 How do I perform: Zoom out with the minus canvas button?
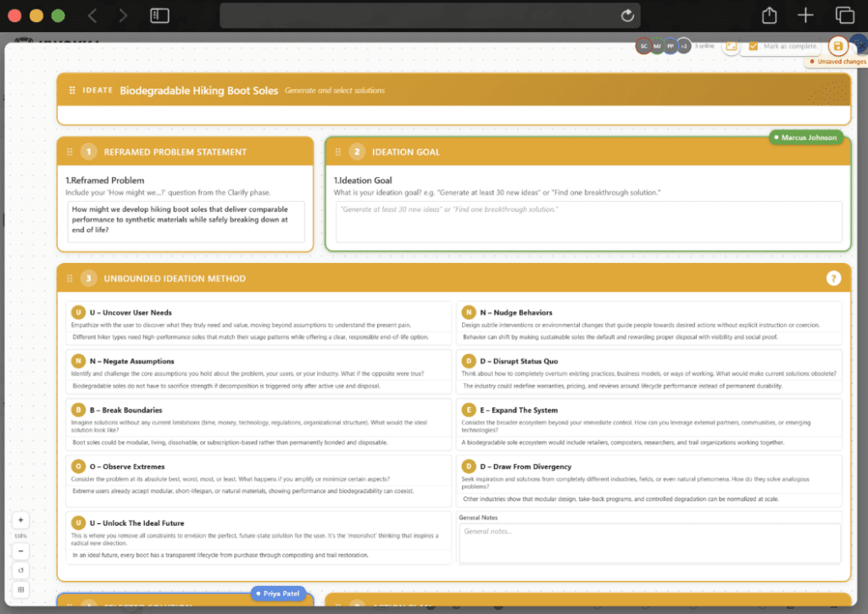[x=20, y=551]
